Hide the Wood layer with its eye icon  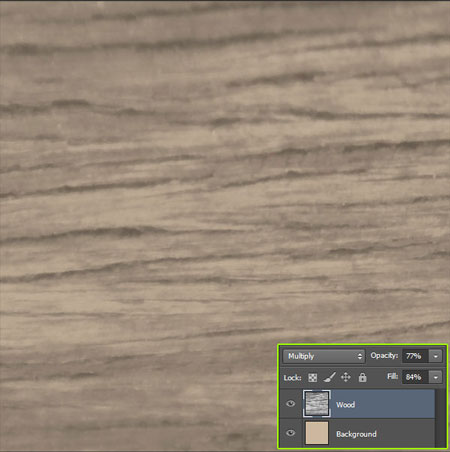pos(291,404)
